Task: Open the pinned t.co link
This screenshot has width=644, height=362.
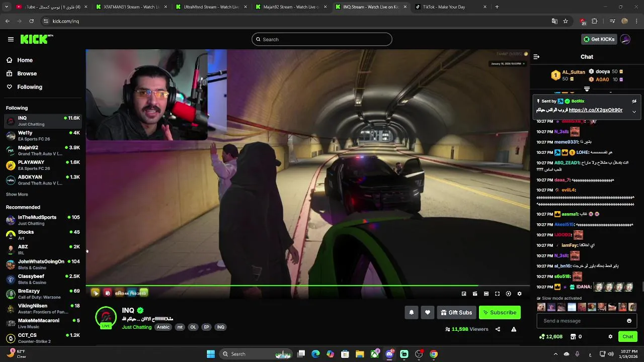Action: (595, 110)
